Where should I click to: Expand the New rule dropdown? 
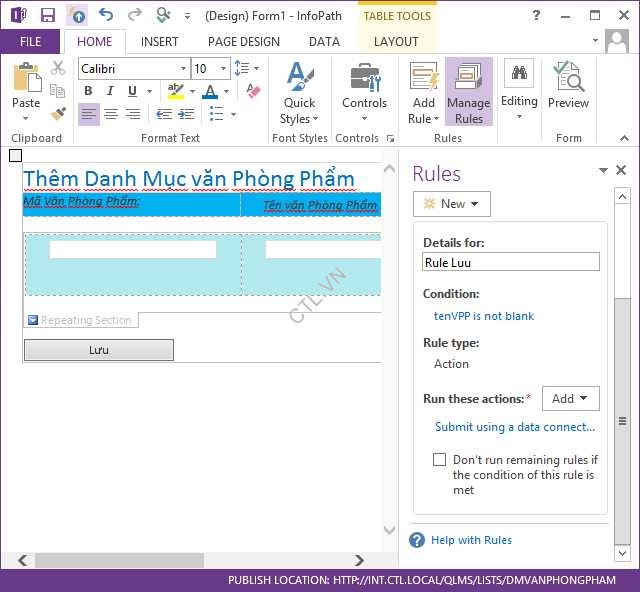(451, 204)
